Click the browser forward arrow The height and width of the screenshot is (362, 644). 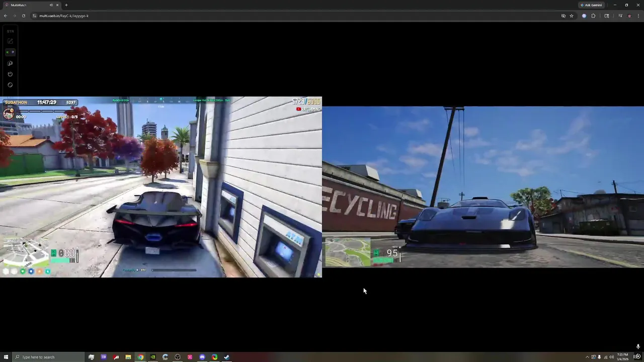point(14,16)
